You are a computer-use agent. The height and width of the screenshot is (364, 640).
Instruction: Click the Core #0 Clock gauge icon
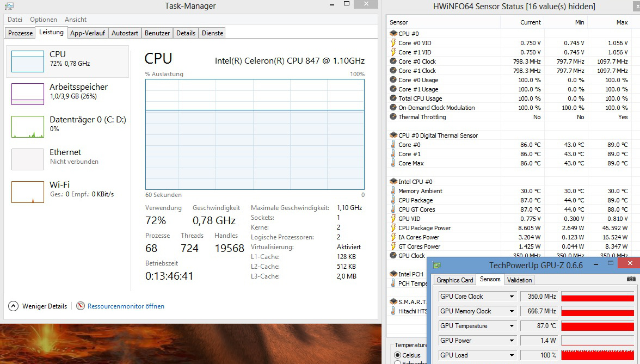(x=393, y=61)
